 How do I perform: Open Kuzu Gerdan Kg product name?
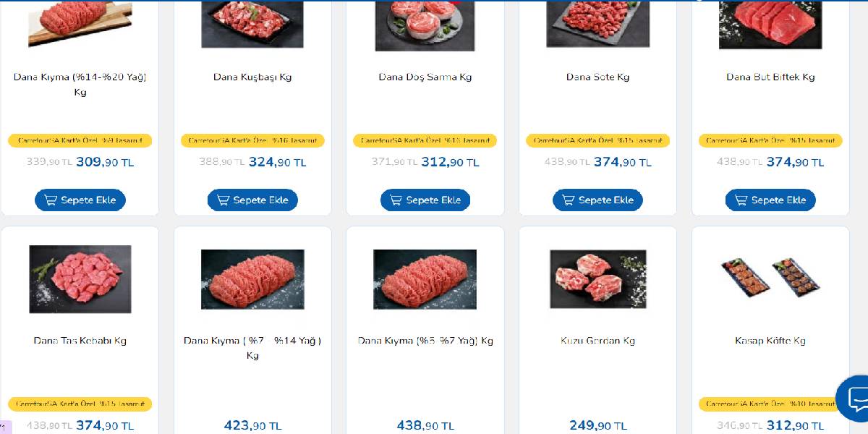[597, 341]
